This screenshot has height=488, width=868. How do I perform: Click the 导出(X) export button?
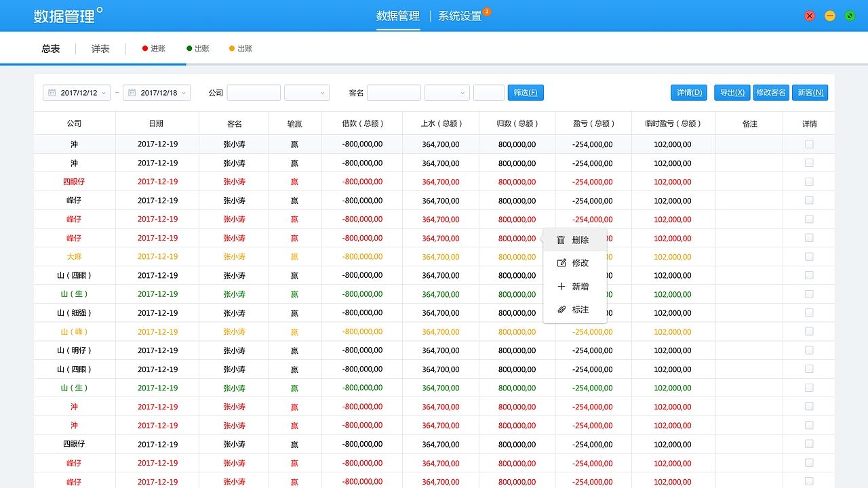(732, 92)
